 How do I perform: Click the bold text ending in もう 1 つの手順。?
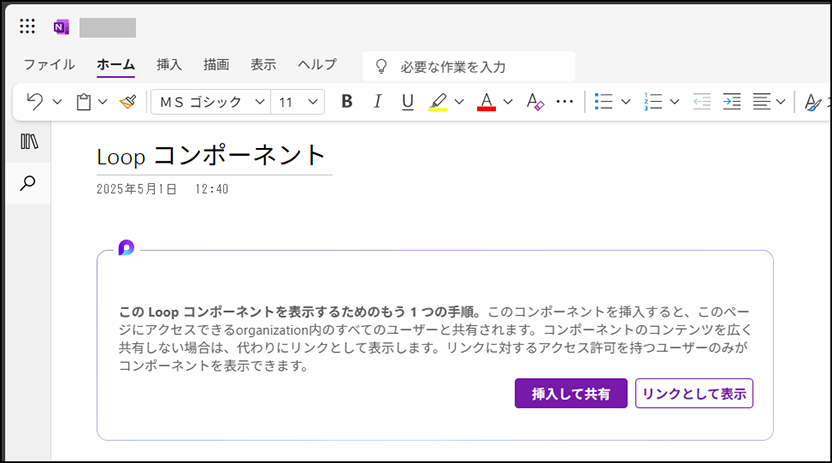click(x=300, y=312)
